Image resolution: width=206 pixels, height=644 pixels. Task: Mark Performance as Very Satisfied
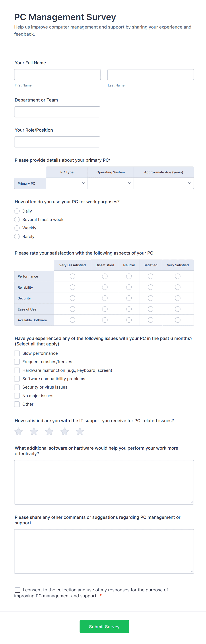pos(177,276)
